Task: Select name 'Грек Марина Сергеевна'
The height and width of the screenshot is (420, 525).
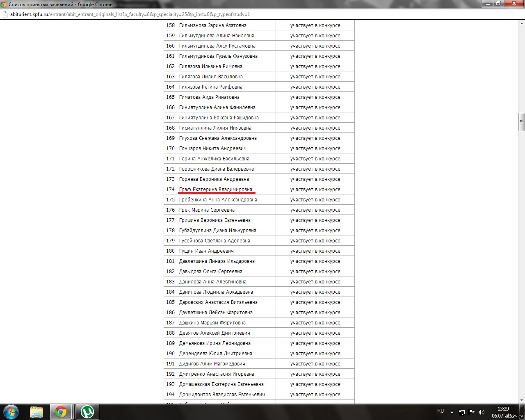Action: (207, 210)
